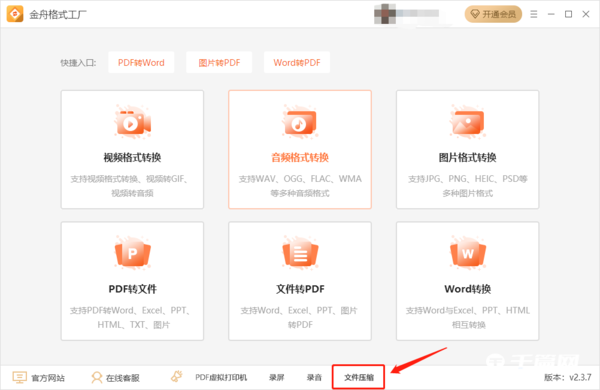
Task: Open 录屏 screen recording
Action: point(276,377)
